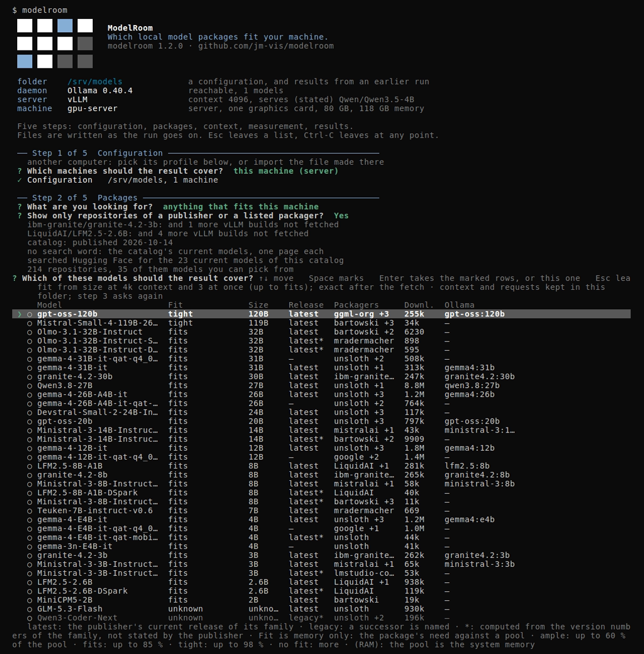Click the 9909 download count

pos(414,439)
